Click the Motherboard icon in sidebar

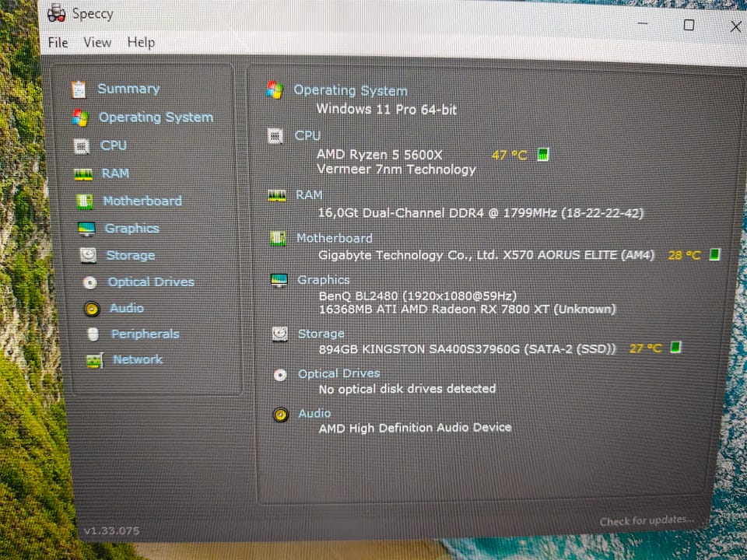pyautogui.click(x=85, y=201)
